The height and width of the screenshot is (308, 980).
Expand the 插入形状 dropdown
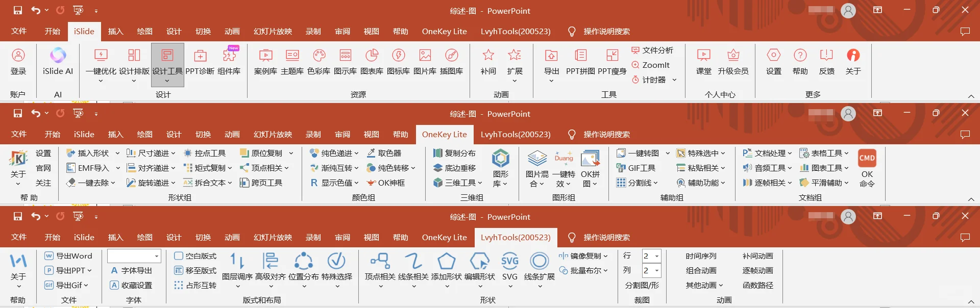[117, 153]
